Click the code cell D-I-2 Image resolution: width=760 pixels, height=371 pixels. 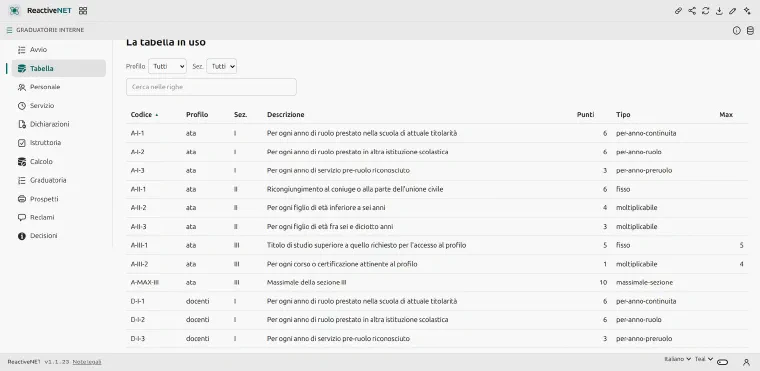(138, 320)
